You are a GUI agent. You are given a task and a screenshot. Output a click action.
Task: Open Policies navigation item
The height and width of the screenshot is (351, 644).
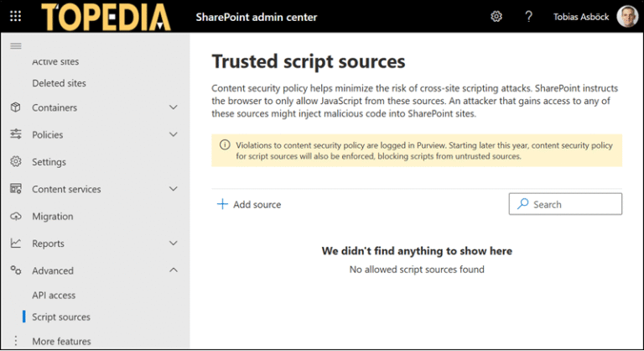tap(48, 135)
